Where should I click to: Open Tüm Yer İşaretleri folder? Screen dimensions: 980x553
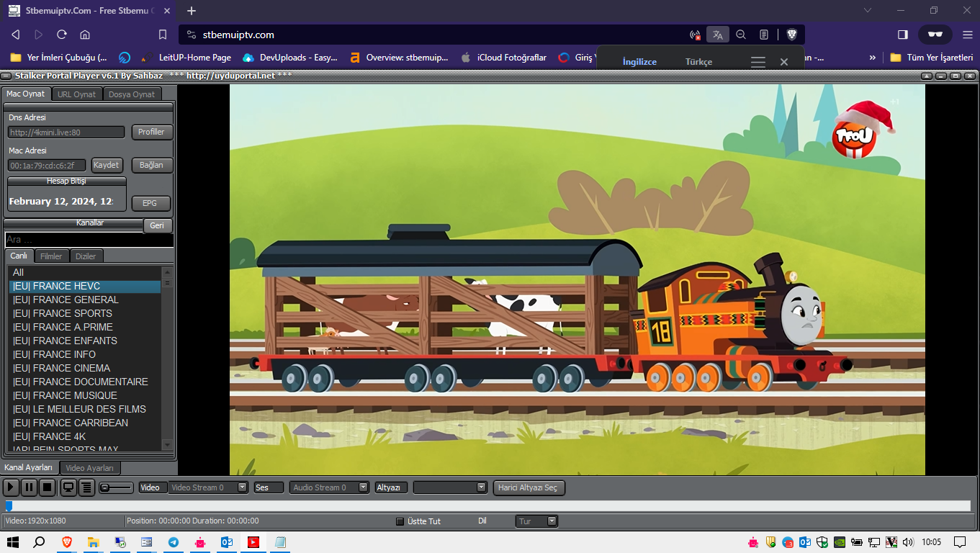click(931, 58)
